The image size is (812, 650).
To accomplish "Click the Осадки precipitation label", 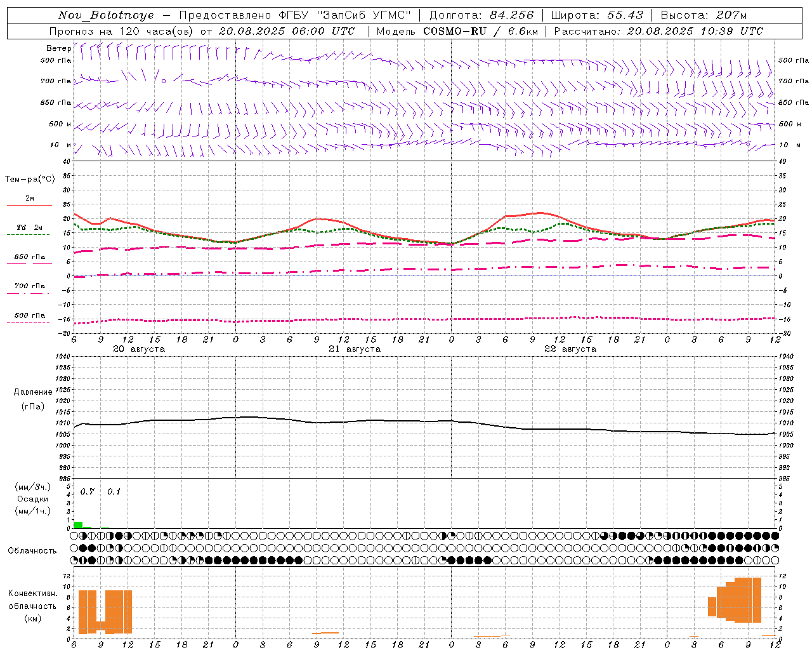I will [x=33, y=499].
